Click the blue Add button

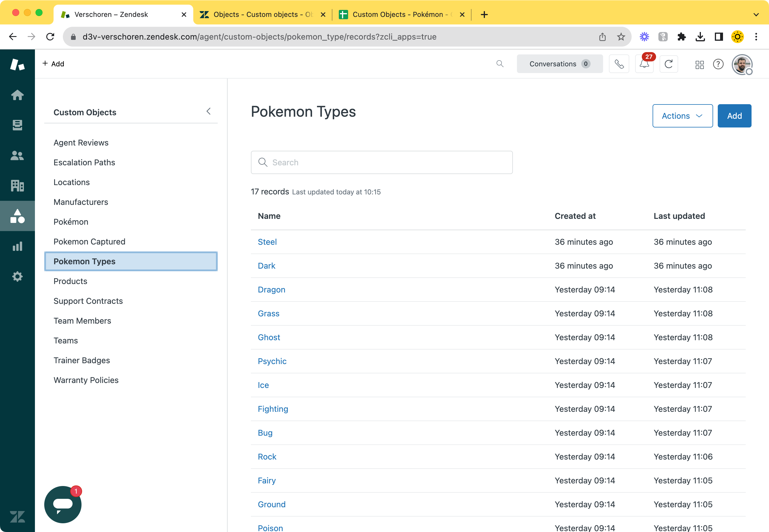(x=734, y=116)
